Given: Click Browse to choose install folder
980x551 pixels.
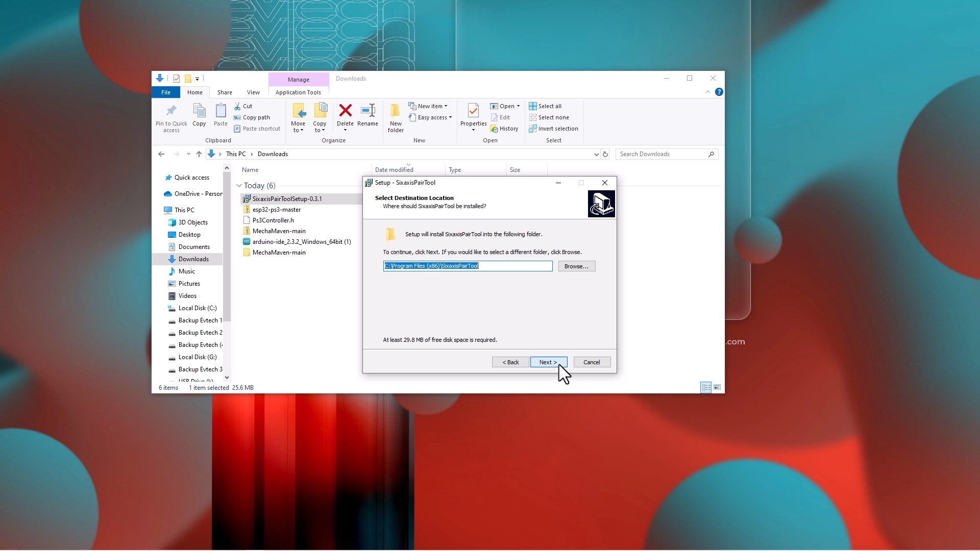Looking at the screenshot, I should point(577,266).
